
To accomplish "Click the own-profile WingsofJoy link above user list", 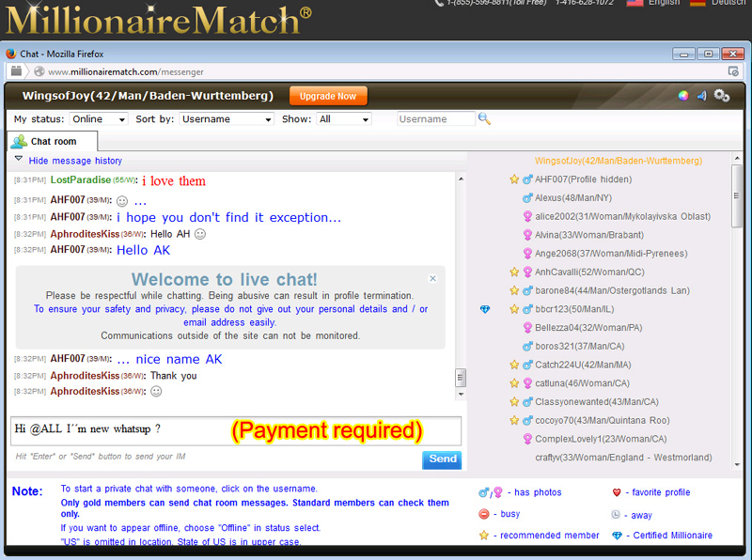I will pyautogui.click(x=619, y=161).
